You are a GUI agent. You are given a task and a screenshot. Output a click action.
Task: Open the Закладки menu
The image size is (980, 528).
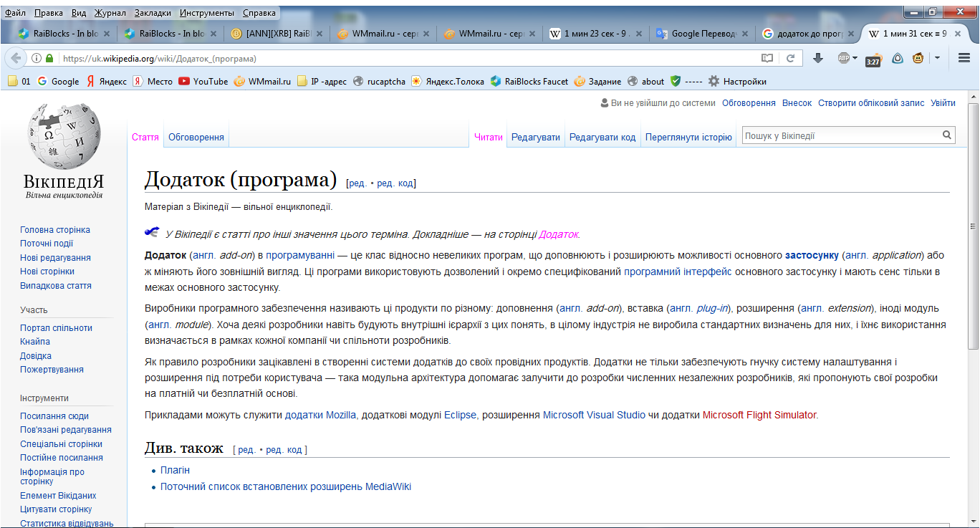pos(152,13)
